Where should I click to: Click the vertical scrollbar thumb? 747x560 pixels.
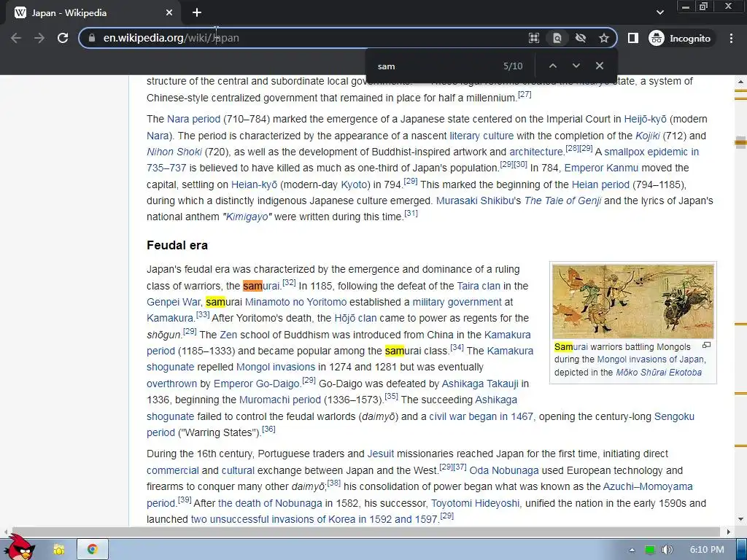[741, 142]
